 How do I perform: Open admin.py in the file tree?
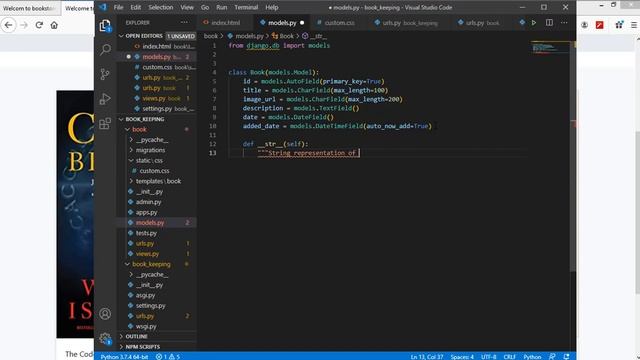pos(156,202)
